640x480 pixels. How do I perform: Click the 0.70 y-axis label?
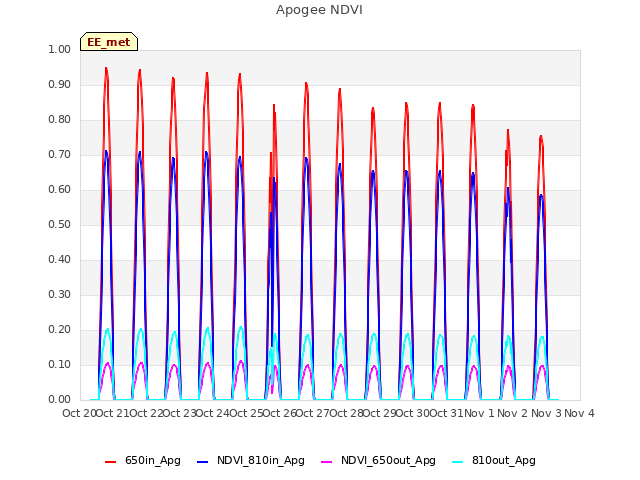click(60, 155)
